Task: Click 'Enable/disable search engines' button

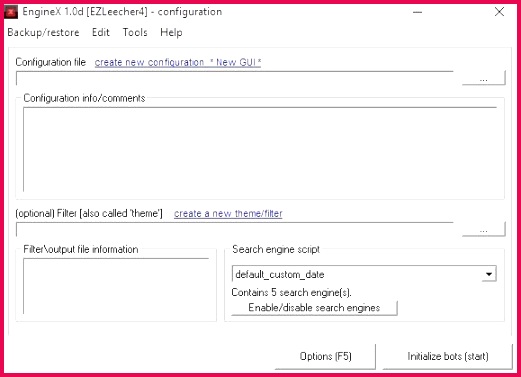Action: coord(314,308)
